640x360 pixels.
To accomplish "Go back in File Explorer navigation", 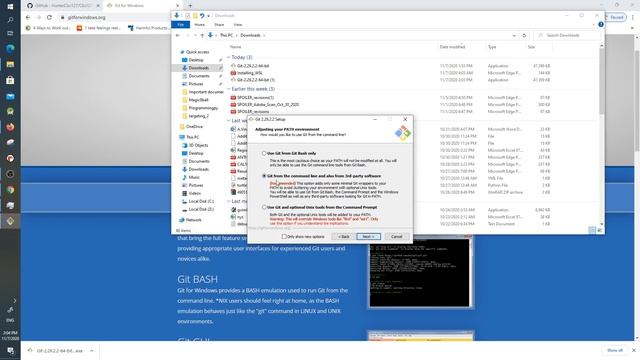I will (x=178, y=36).
